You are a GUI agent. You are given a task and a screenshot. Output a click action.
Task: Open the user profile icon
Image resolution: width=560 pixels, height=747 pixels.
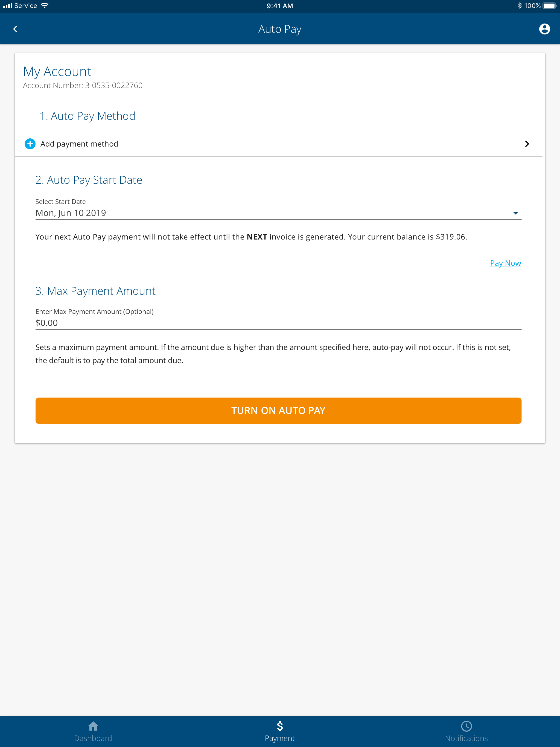pos(544,29)
